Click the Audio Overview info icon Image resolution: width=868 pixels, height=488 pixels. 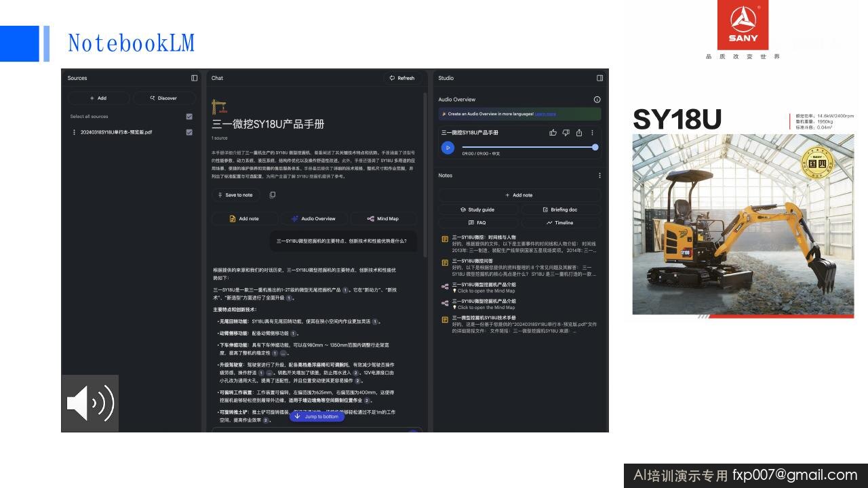597,100
